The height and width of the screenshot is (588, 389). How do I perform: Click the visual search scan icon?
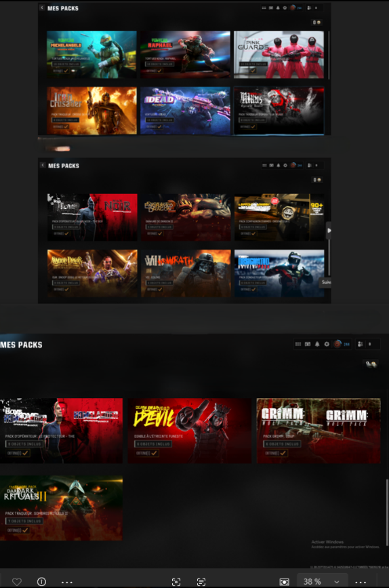176,582
